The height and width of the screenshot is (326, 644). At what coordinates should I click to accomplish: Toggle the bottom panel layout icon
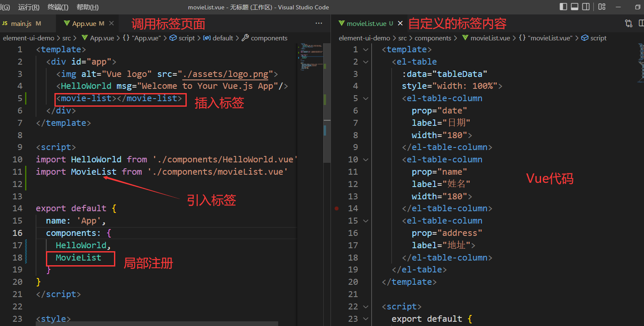point(575,7)
